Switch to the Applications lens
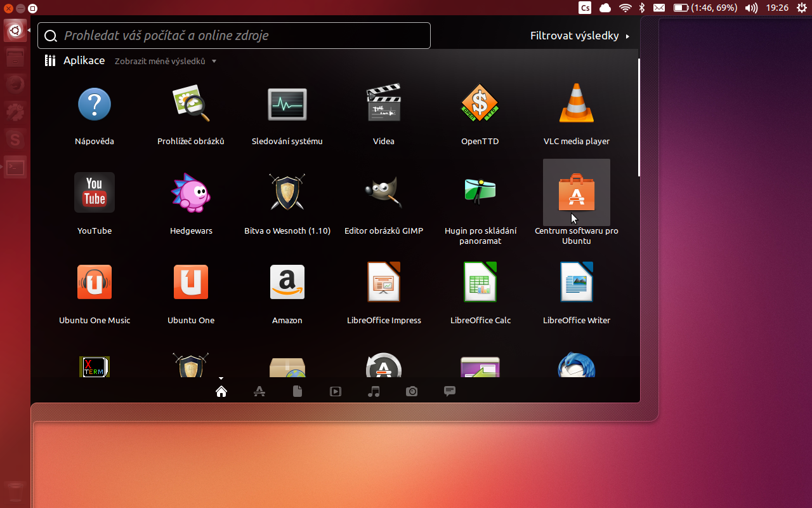 coord(259,392)
